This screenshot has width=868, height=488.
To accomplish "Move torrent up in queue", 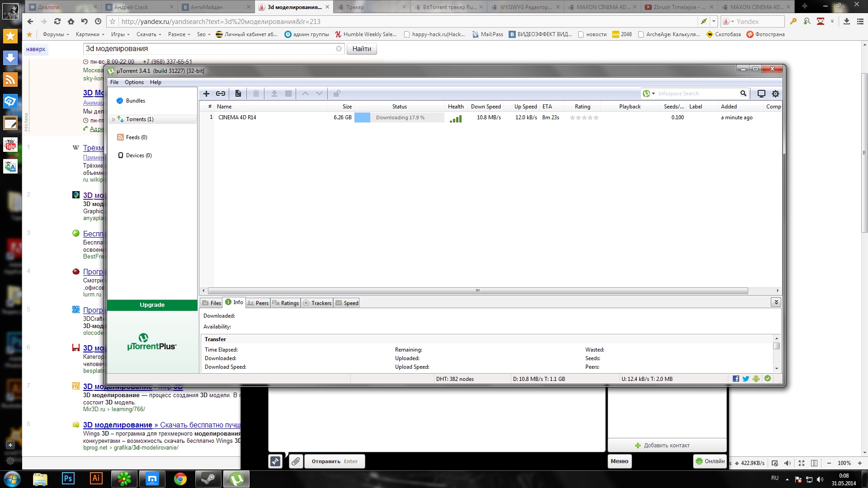I will tap(305, 94).
